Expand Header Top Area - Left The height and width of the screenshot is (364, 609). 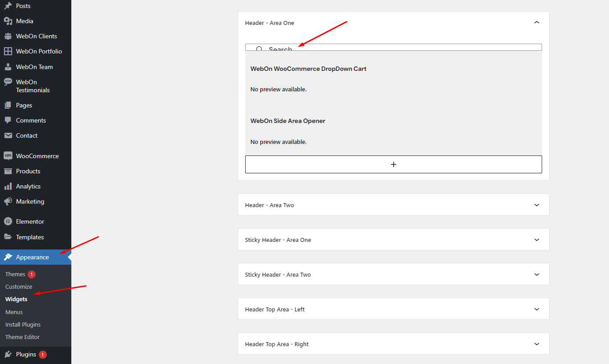click(537, 309)
